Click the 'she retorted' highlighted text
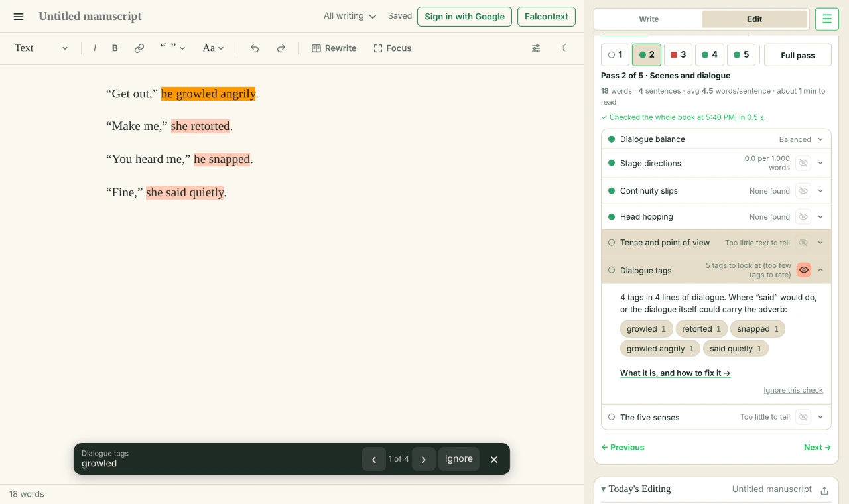 click(x=200, y=126)
